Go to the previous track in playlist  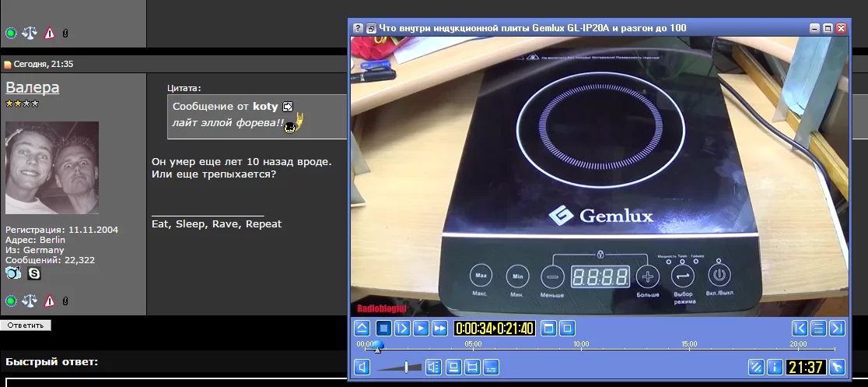799,328
